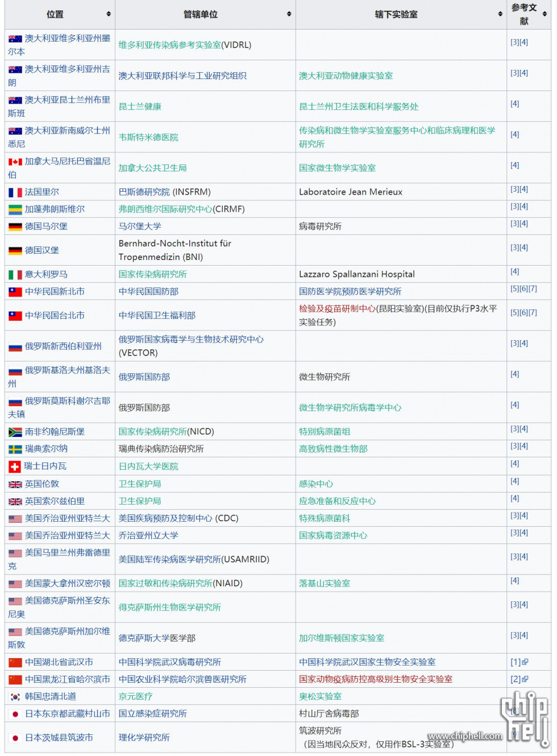The height and width of the screenshot is (756, 557).
Task: Open the 加拿大公共卫生局 link
Action: (x=153, y=168)
